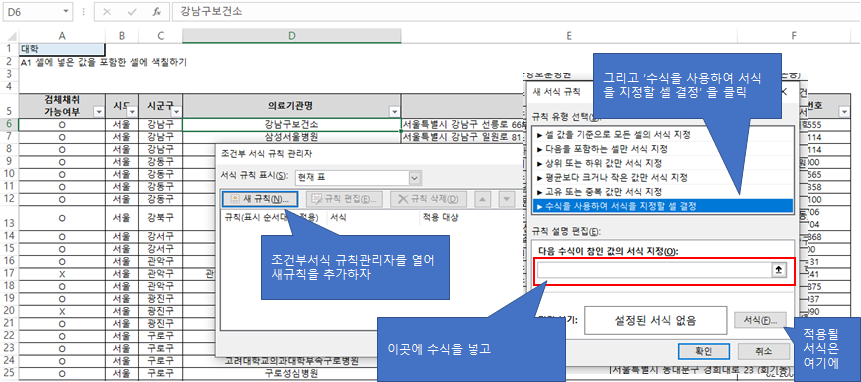861x382 pixels.
Task: Select column header F
Action: [x=793, y=36]
